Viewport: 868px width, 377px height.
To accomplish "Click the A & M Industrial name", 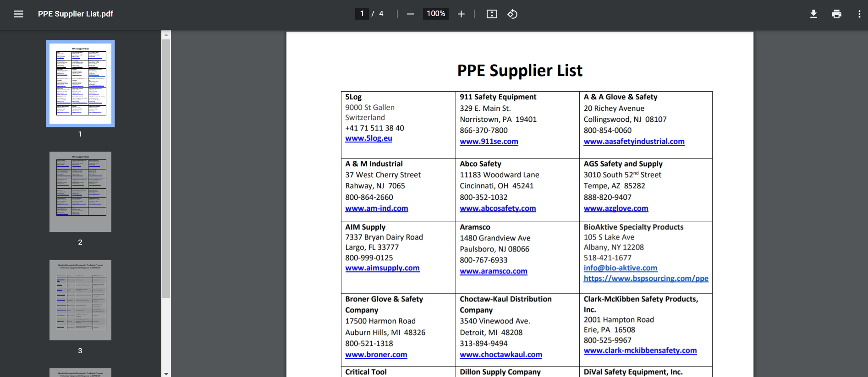I will pyautogui.click(x=374, y=164).
